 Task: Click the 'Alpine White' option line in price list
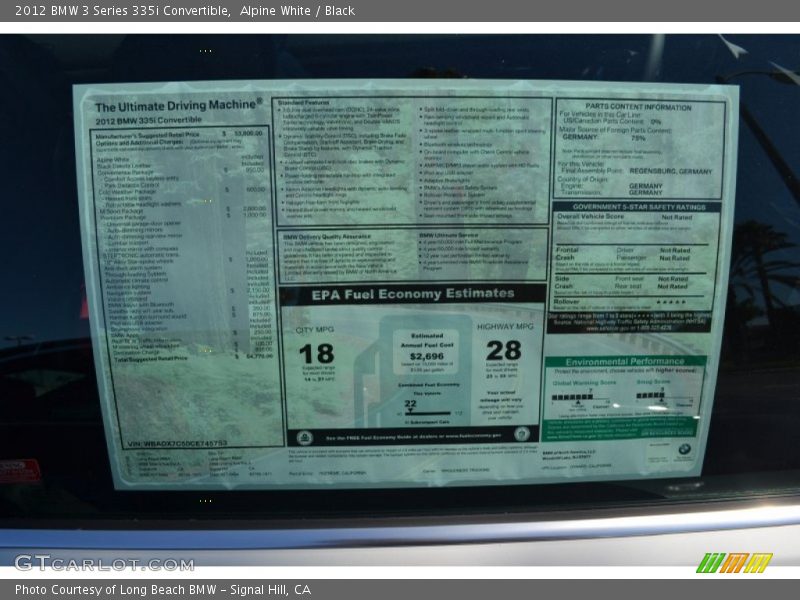pos(181,159)
